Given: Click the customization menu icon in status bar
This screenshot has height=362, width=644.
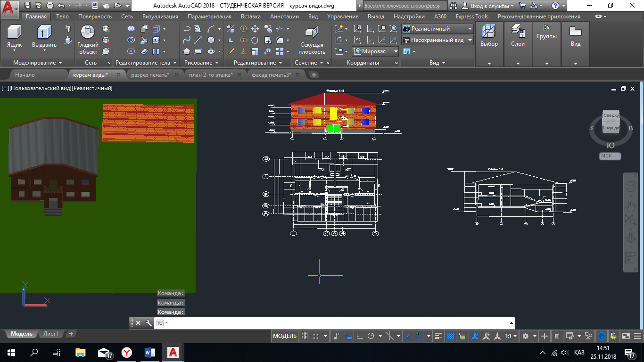Looking at the screenshot, I should 638,336.
